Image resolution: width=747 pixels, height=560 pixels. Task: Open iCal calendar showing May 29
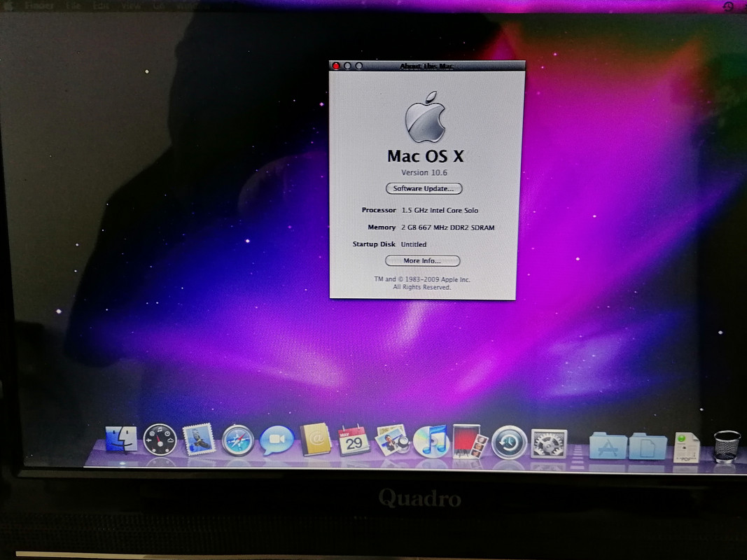pyautogui.click(x=354, y=440)
